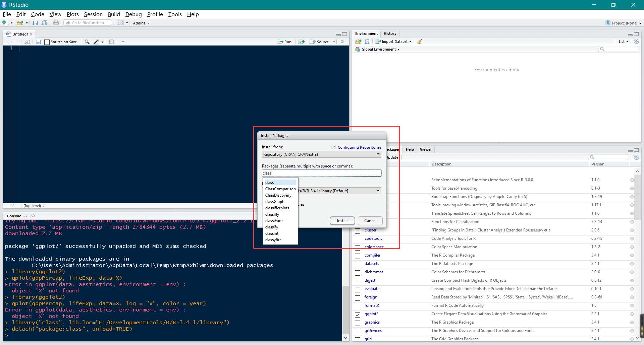
Task: Open the Addins dropdown
Action: [141, 23]
